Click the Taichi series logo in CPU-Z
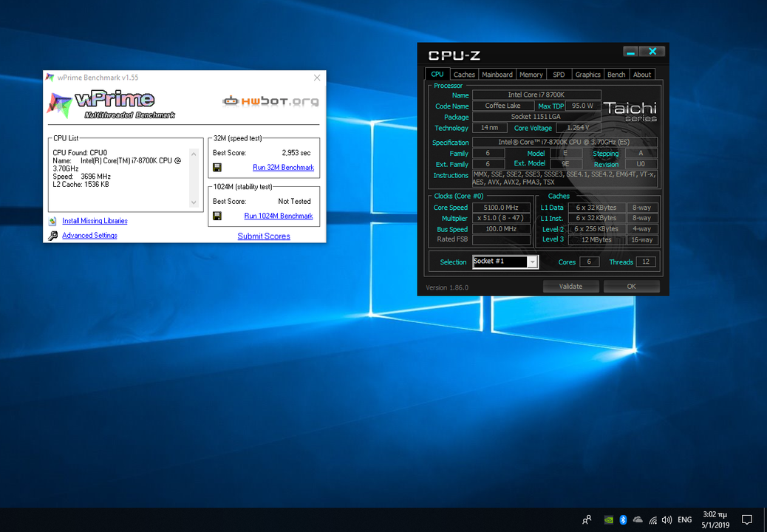Screen dimensions: 767x532 coord(630,111)
